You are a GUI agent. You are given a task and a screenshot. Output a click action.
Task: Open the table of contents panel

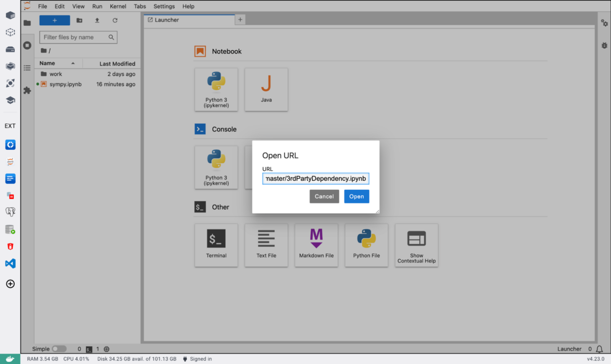(27, 68)
